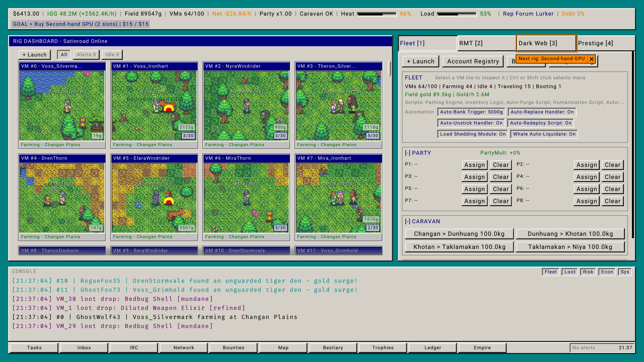Select VM #5 ElaraWindrider tile
The width and height of the screenshot is (644, 362).
coord(154,197)
